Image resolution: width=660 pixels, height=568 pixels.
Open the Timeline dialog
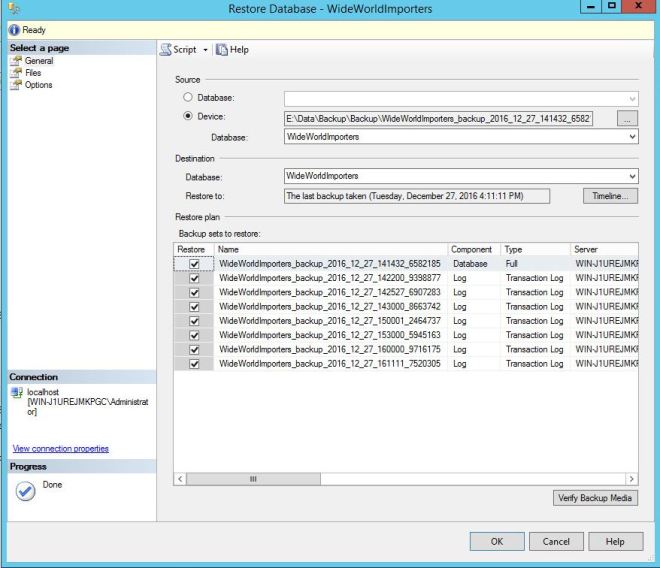coord(610,196)
